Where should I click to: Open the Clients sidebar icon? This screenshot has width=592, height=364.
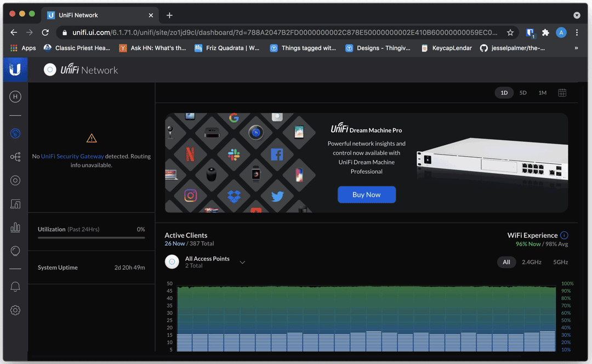coord(15,204)
